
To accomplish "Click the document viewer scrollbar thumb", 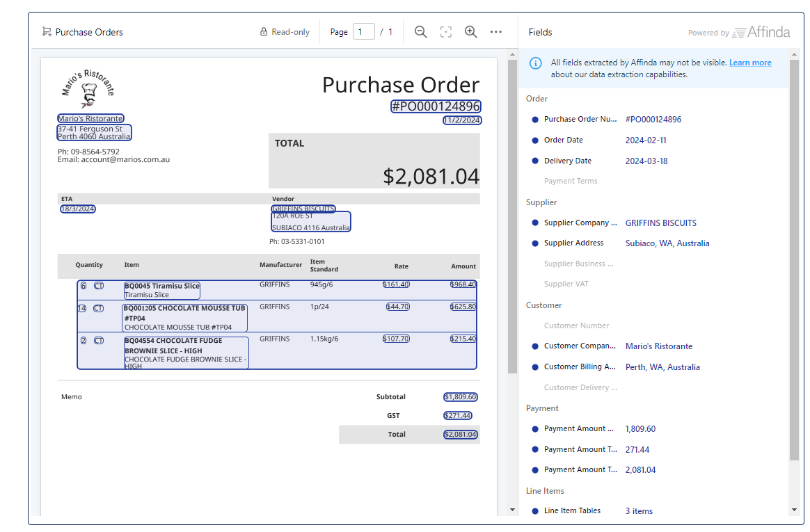I will 512,217.
